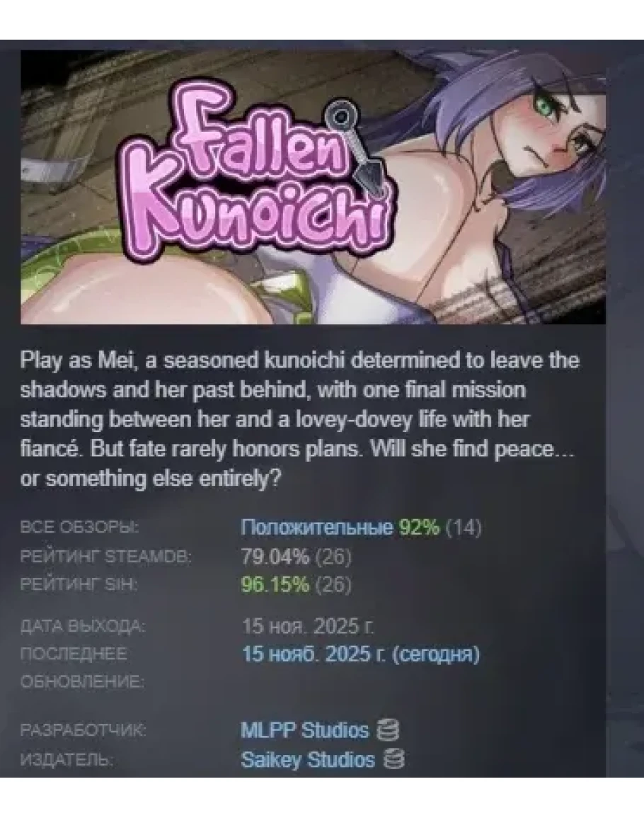Open last update date marked "сегодня"
This screenshot has height=818, width=644.
[361, 654]
